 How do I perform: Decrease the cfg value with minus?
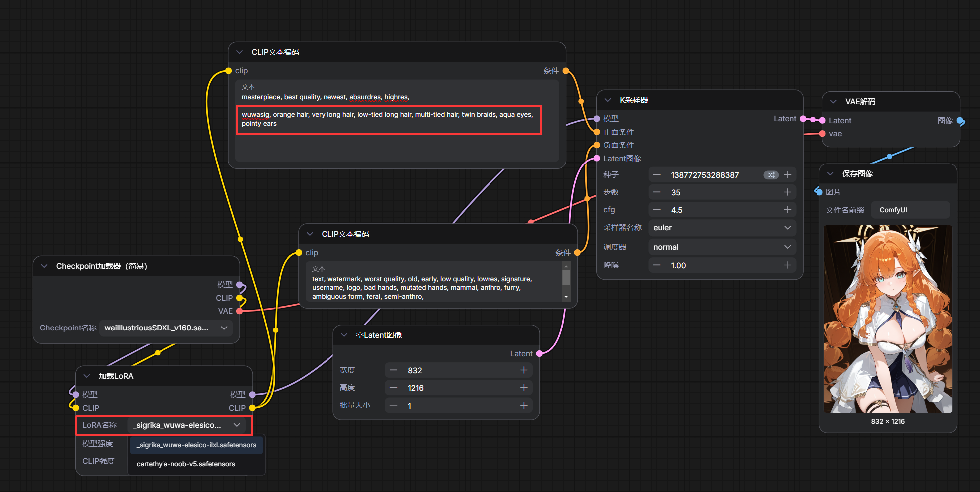click(657, 210)
